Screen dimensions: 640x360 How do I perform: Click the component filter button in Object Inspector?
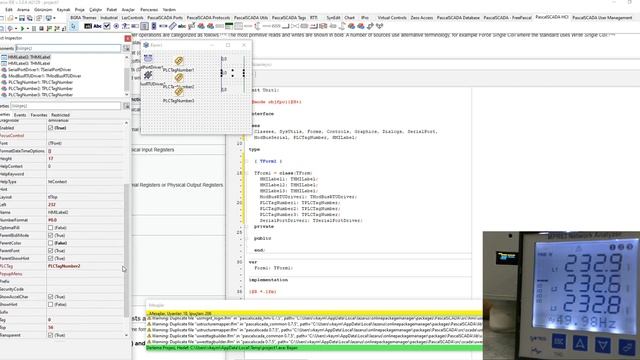(x=127, y=48)
